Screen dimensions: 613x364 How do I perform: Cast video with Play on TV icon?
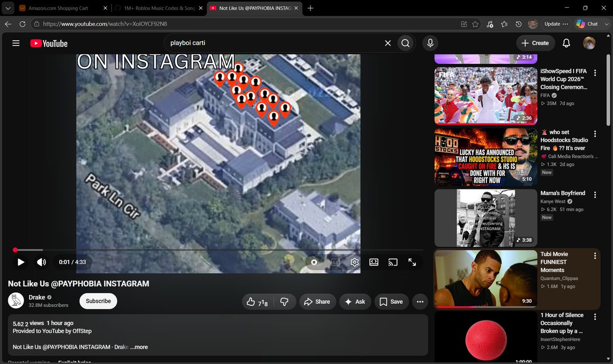click(393, 262)
